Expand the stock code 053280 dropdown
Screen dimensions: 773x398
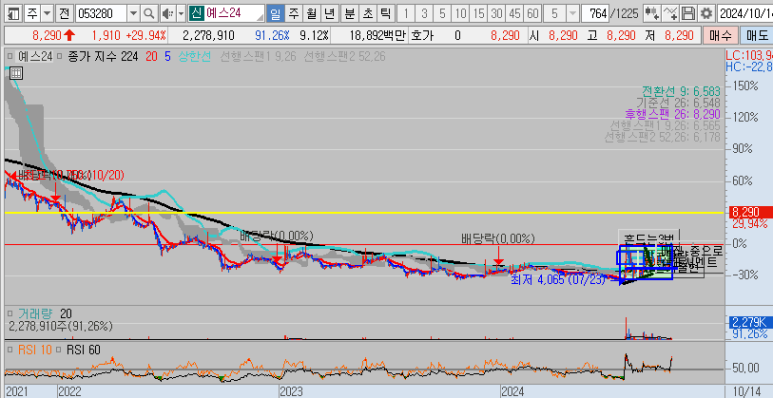(134, 13)
